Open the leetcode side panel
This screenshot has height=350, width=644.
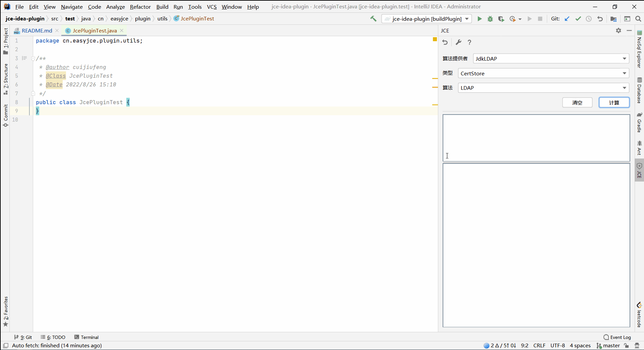tap(639, 315)
